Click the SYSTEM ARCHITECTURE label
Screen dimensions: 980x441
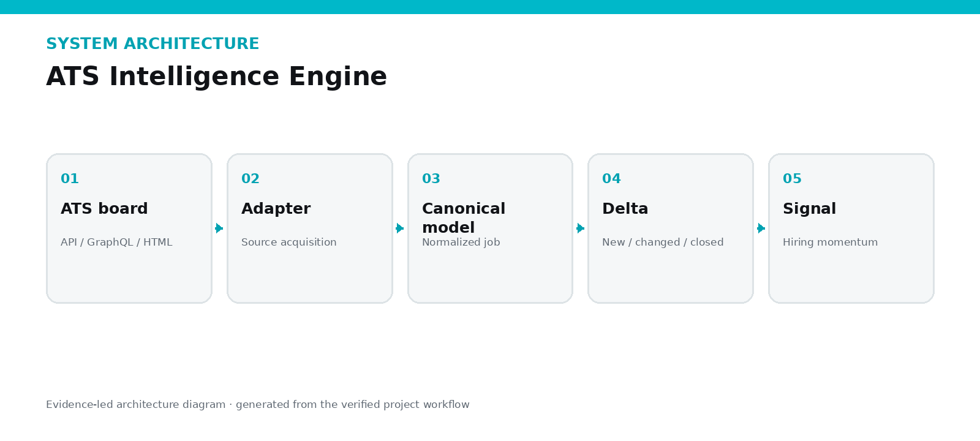point(153,44)
